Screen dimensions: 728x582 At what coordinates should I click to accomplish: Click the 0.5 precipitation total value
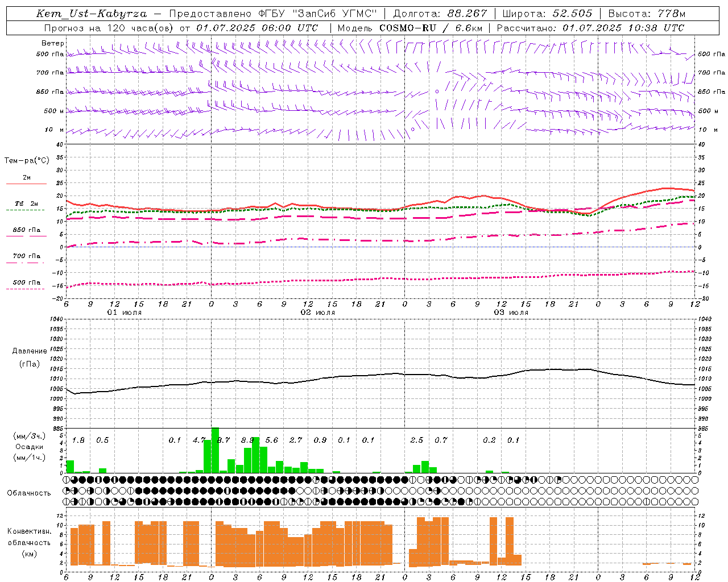click(x=102, y=440)
